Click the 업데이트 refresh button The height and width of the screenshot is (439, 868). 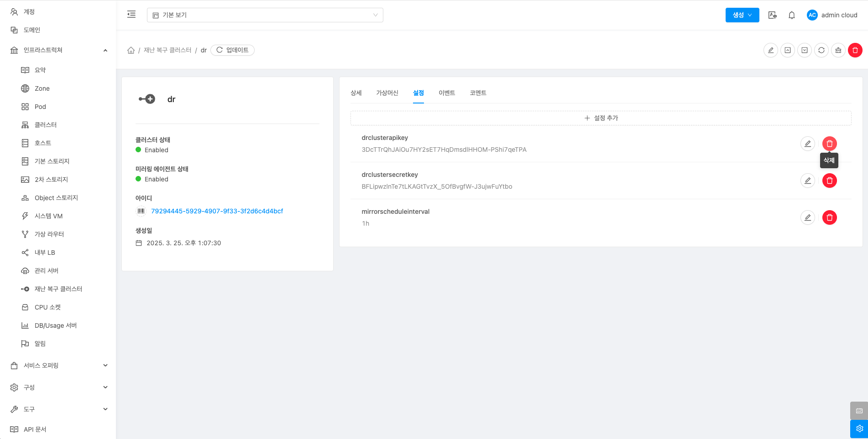point(232,50)
